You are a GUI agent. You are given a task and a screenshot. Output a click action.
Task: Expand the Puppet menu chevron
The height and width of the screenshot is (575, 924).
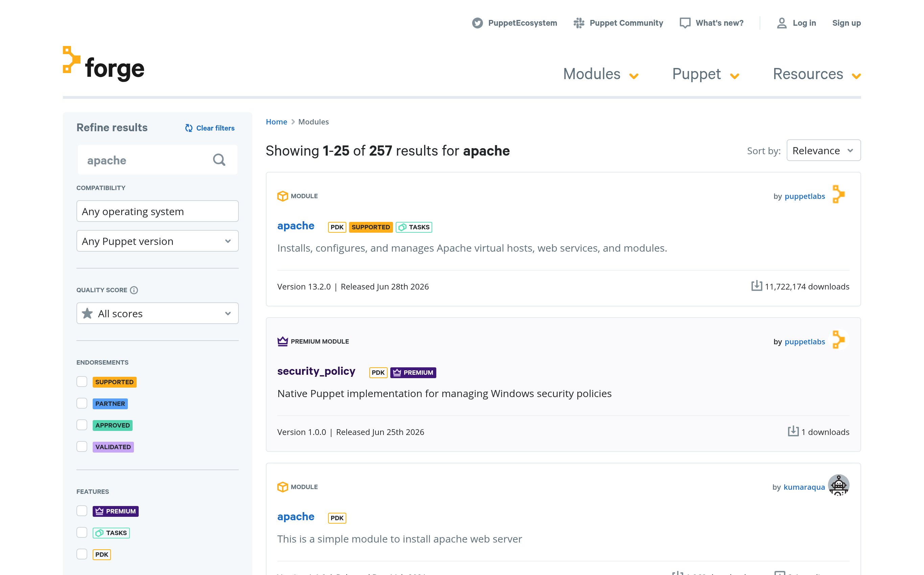tap(735, 76)
